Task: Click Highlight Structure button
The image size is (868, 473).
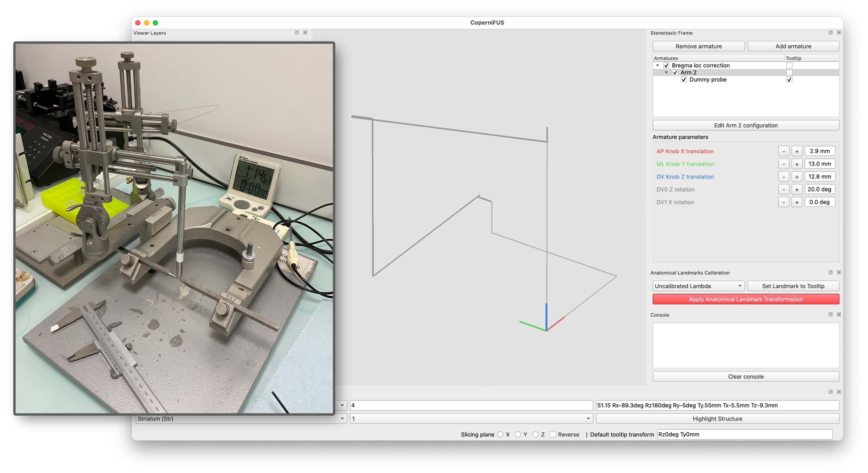Action: (717, 418)
